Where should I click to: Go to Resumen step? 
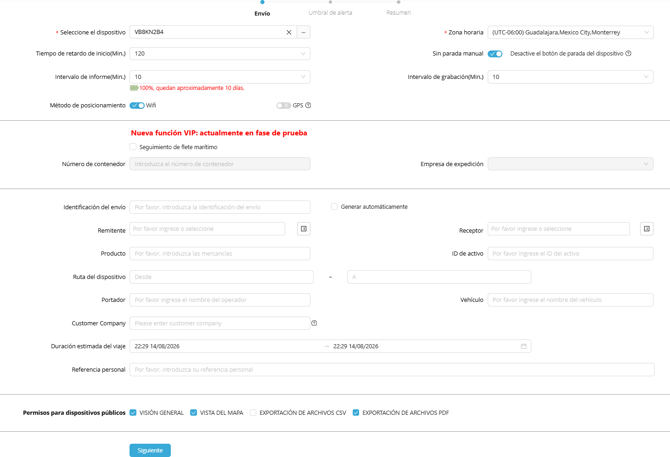click(399, 13)
